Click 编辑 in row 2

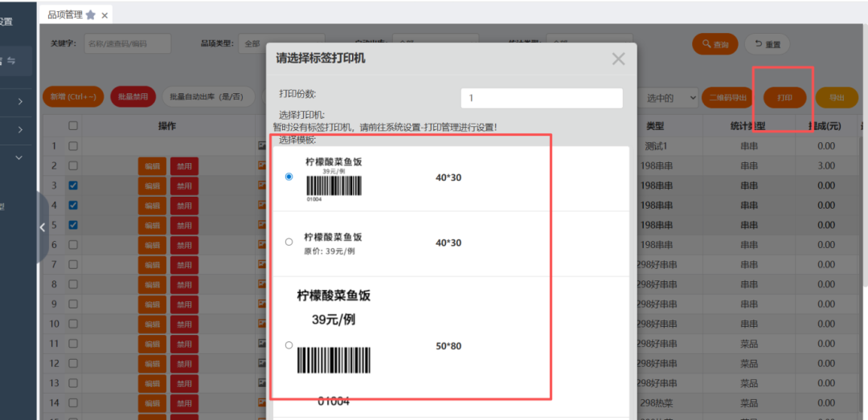tap(152, 166)
